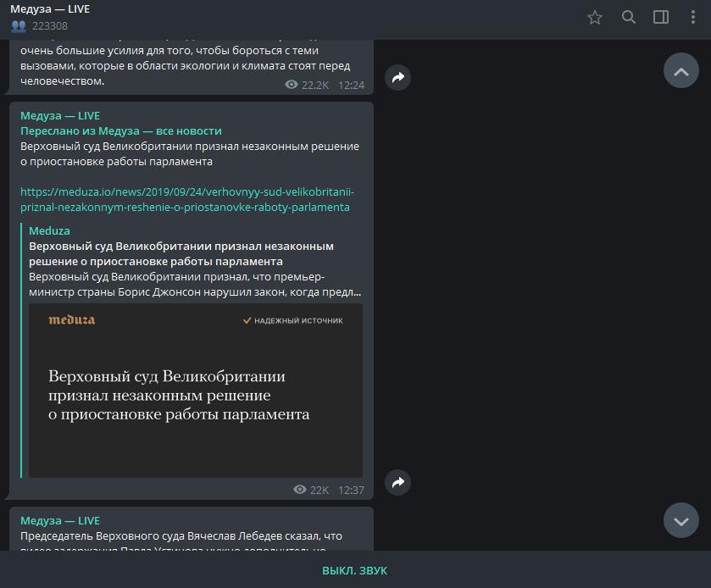Click the Meduza site name in link preview
The height and width of the screenshot is (588, 711).
pos(49,230)
